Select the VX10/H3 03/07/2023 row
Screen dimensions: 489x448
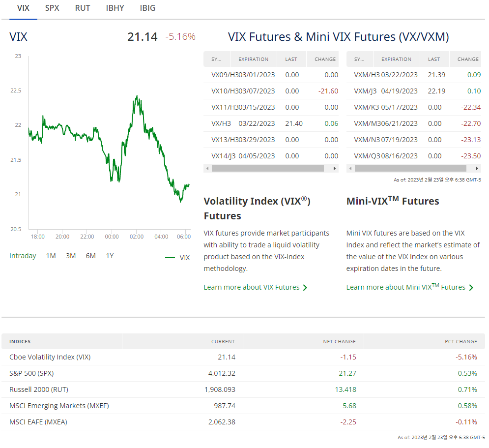tap(271, 91)
